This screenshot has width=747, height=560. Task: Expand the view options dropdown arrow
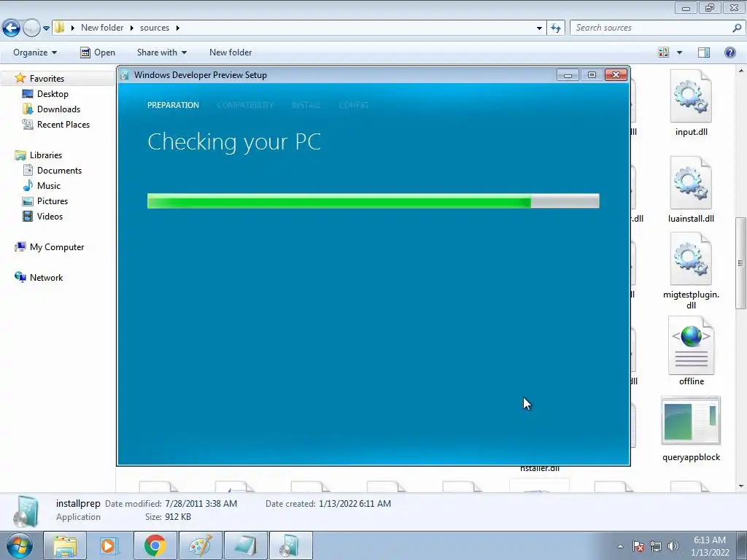[679, 52]
